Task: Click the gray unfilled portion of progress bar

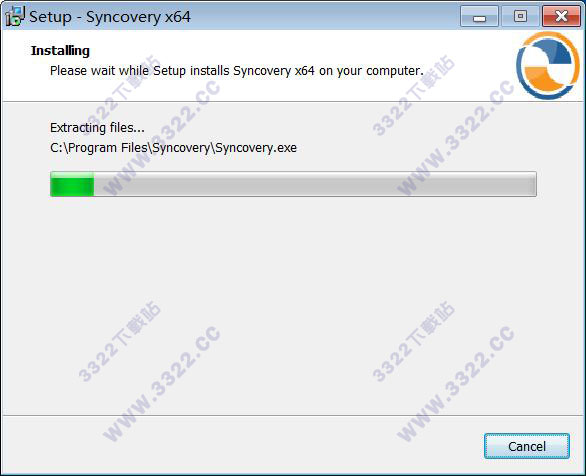Action: (x=315, y=184)
